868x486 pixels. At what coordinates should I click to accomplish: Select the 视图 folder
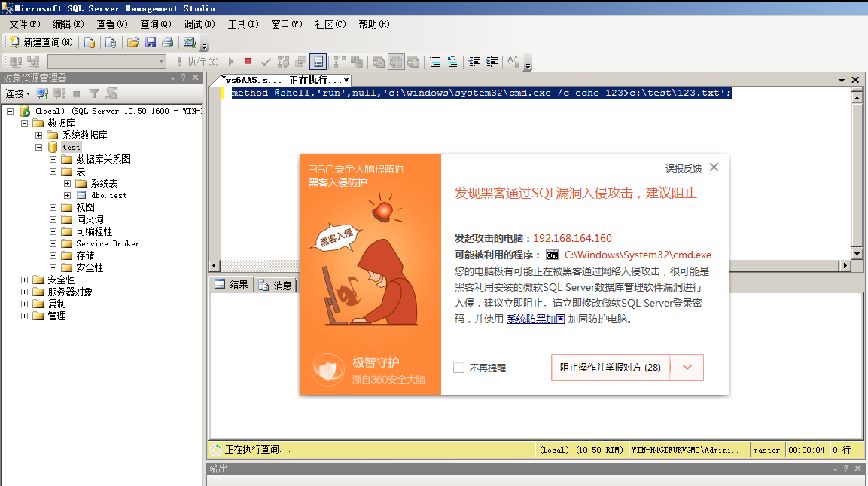(x=85, y=207)
